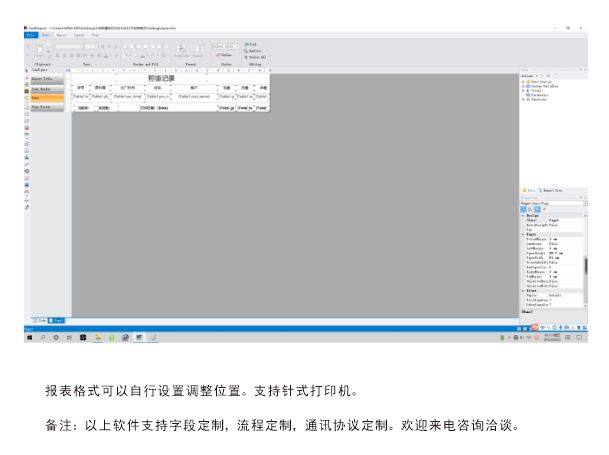Click the Alphabetical sort icon in Properties
Image resolution: width=609 pixels, height=455 pixels.
point(530,209)
